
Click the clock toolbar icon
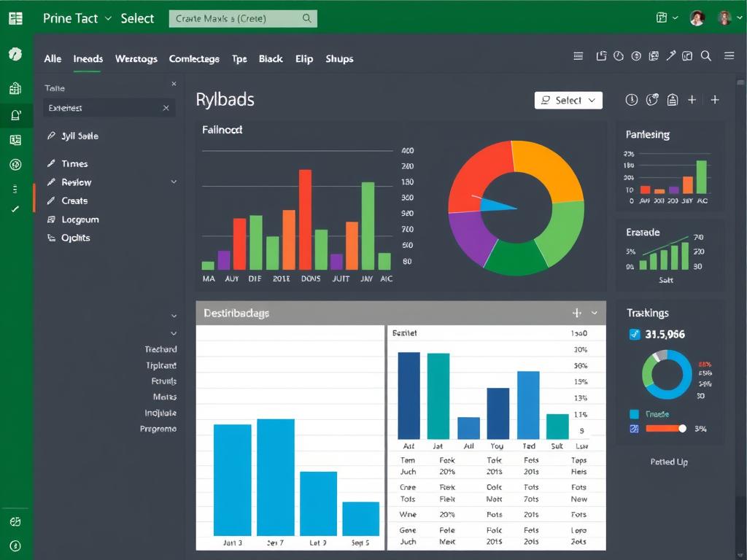coord(619,56)
